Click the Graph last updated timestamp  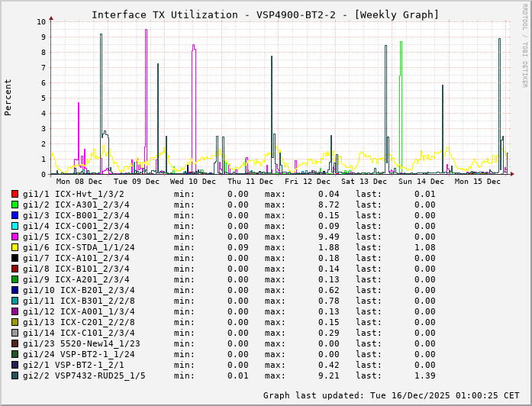pyautogui.click(x=392, y=395)
